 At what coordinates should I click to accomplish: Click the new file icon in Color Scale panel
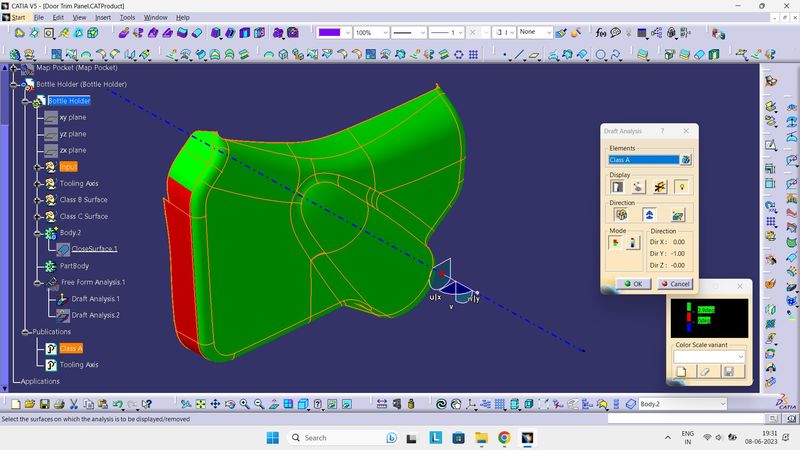tap(682, 371)
